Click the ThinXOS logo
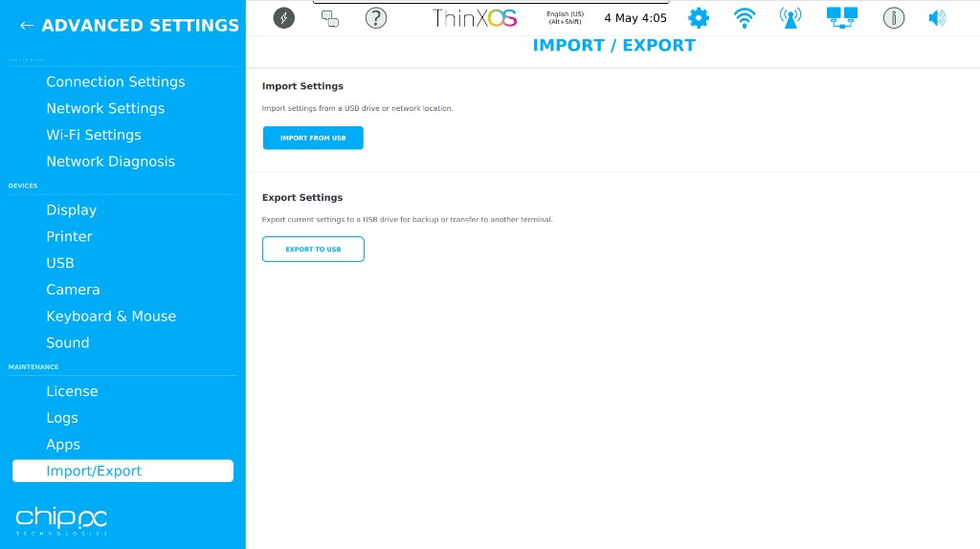980x549 pixels. point(475,18)
